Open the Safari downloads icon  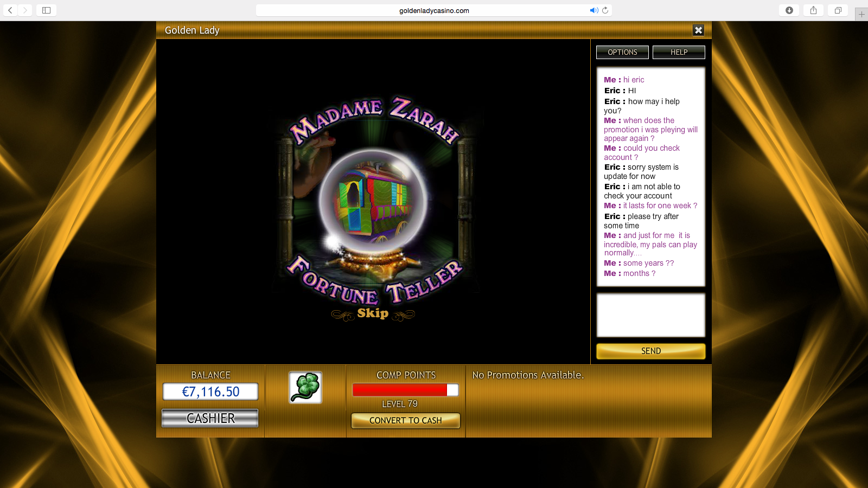(x=789, y=10)
